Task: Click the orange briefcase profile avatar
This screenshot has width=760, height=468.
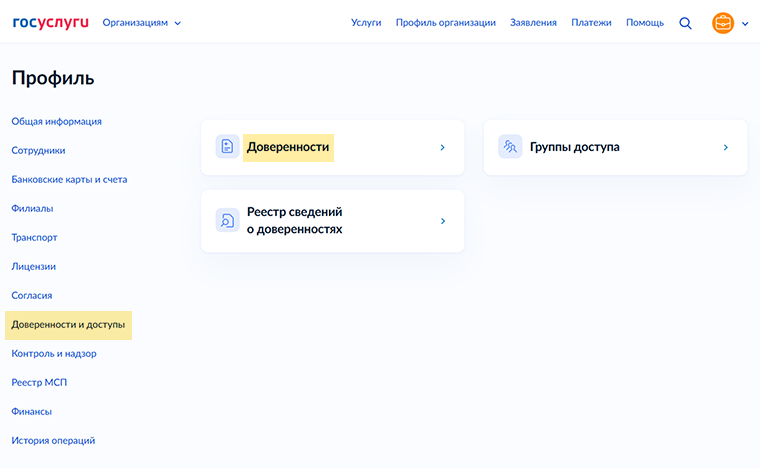Action: [x=723, y=23]
